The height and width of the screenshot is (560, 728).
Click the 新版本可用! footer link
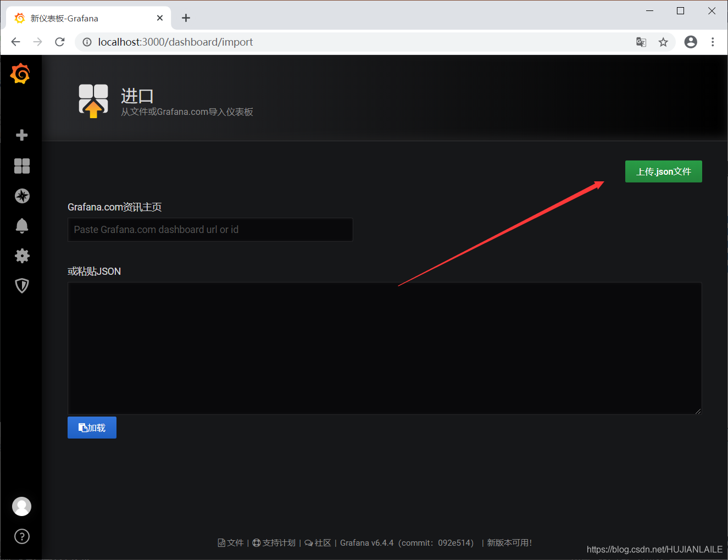509,543
